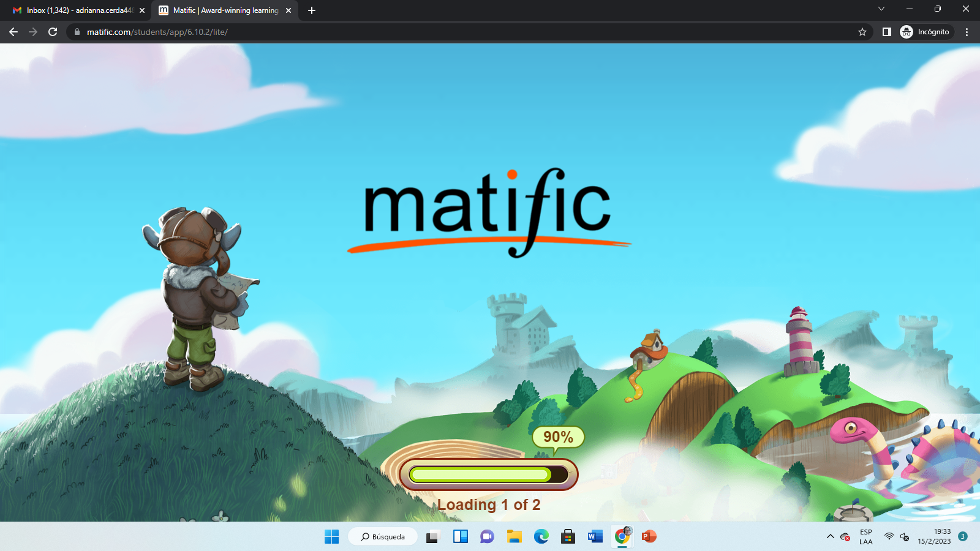Screen dimensions: 980x551
Task: Open Microsoft Edge from the taskbar
Action: click(x=541, y=537)
